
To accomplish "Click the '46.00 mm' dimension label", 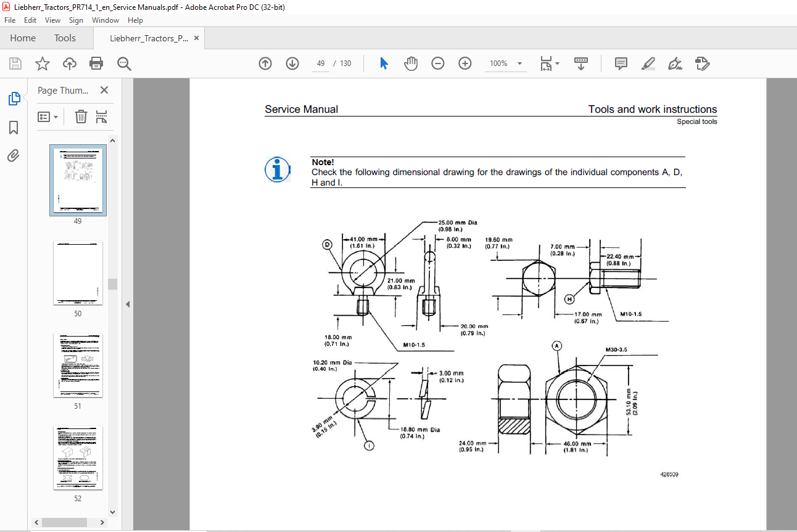I will pyautogui.click(x=577, y=444).
